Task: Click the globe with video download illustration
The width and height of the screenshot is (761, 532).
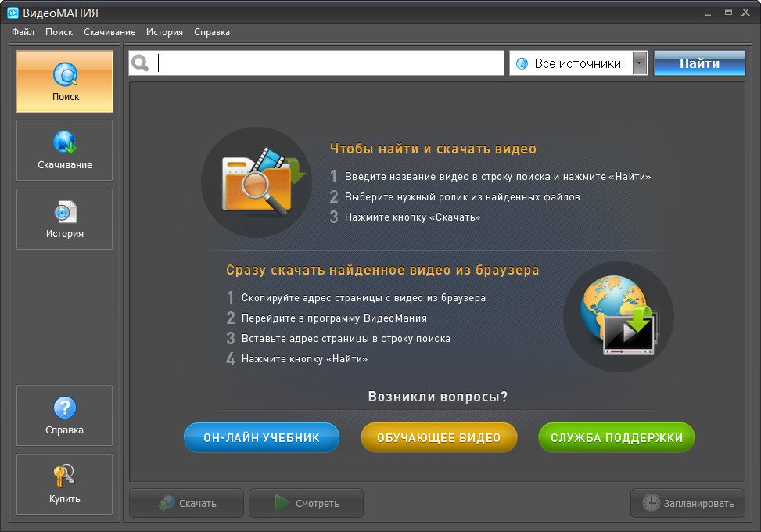Action: point(619,317)
